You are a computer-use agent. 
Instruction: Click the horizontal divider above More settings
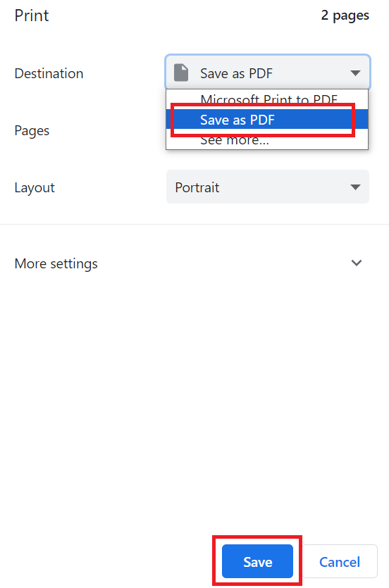(194, 224)
